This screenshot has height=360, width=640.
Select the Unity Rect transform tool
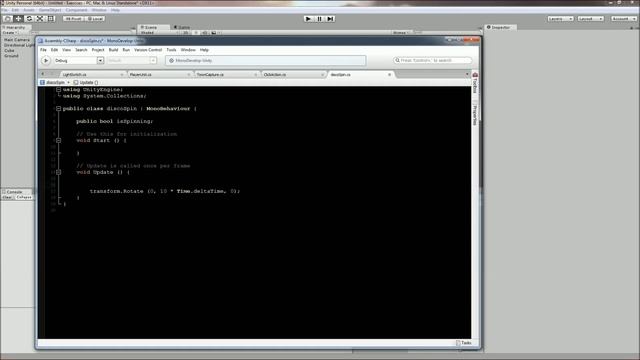(x=51, y=19)
